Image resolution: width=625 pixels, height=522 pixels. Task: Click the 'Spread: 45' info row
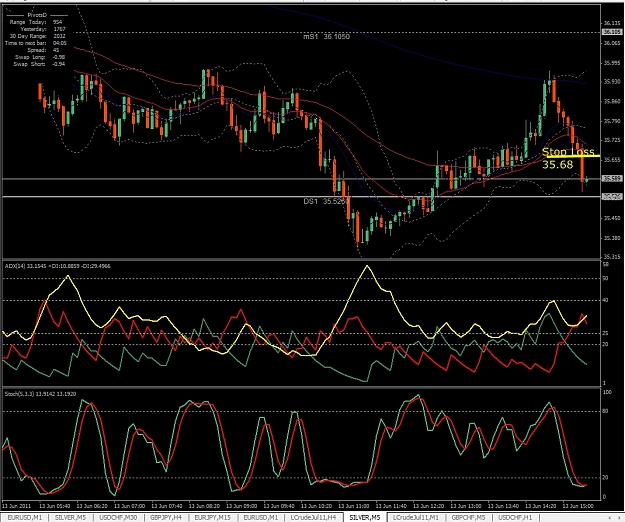click(x=43, y=50)
